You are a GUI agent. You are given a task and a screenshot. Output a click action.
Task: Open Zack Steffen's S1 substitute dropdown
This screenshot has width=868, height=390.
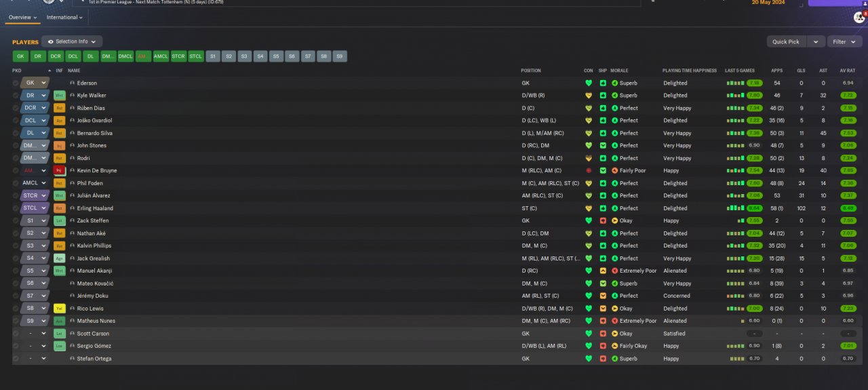coord(35,220)
